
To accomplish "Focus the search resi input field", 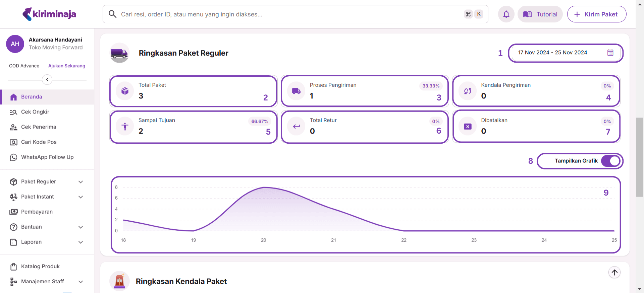I will tap(288, 14).
